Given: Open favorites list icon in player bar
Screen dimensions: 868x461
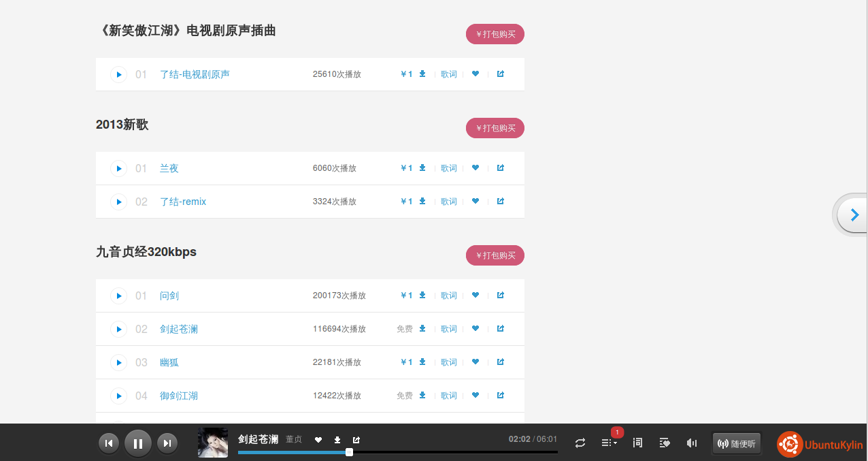Looking at the screenshot, I should pyautogui.click(x=665, y=443).
